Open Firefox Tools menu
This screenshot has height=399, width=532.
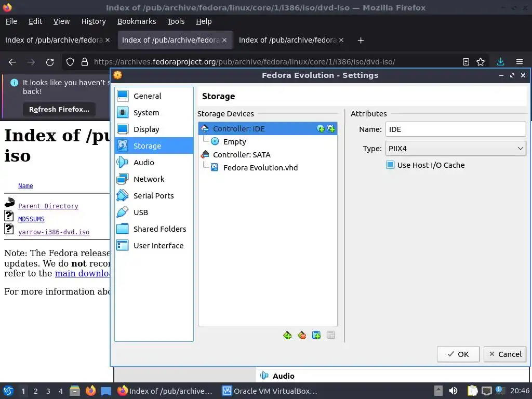[176, 21]
